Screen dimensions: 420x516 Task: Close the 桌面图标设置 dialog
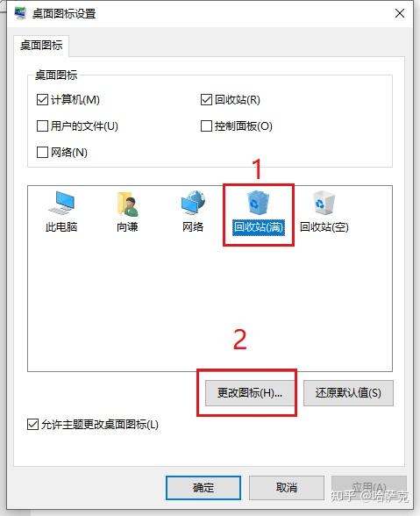(x=400, y=13)
